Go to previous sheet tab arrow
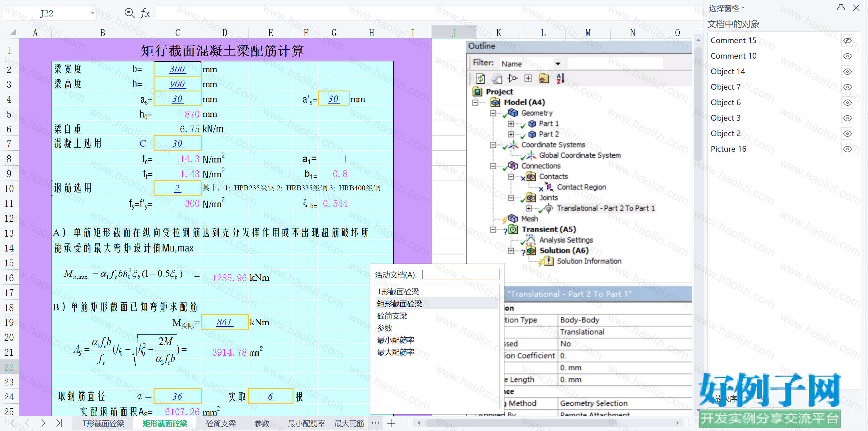 tap(27, 423)
